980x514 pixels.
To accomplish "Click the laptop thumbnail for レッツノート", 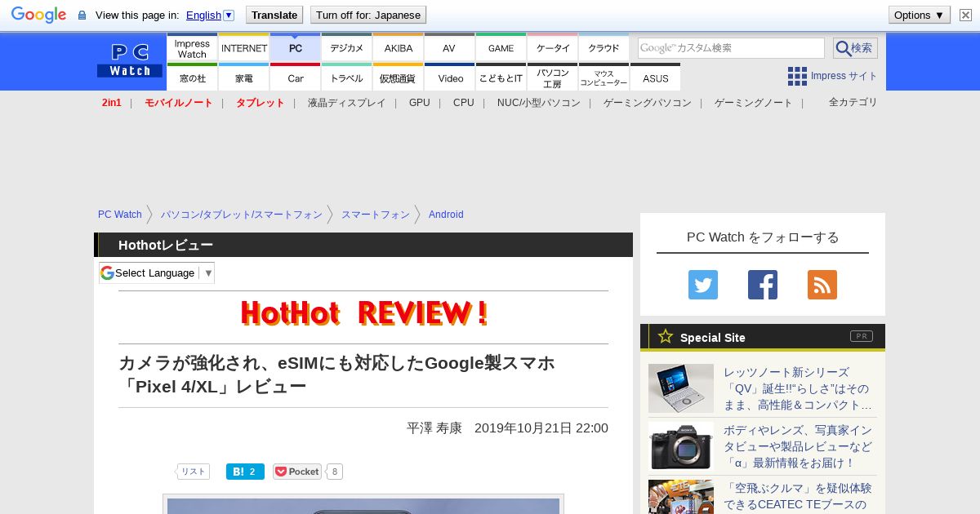I will coord(681,388).
